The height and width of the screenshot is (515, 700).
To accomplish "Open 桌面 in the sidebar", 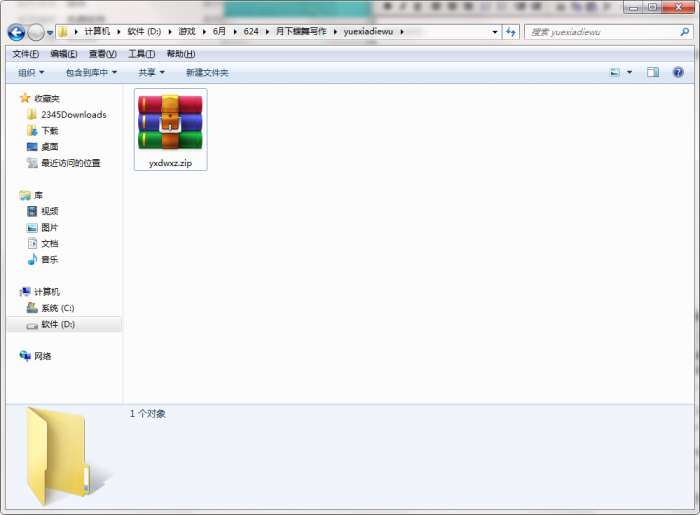I will tap(50, 147).
